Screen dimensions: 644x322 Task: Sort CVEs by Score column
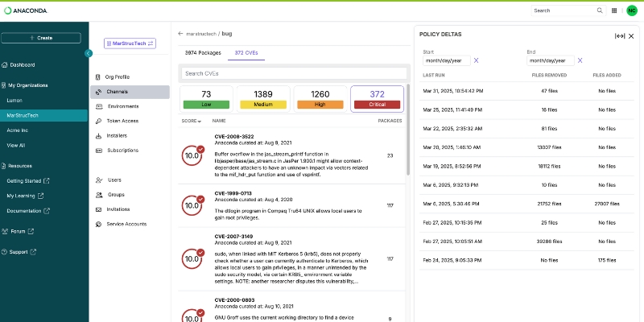coord(192,121)
